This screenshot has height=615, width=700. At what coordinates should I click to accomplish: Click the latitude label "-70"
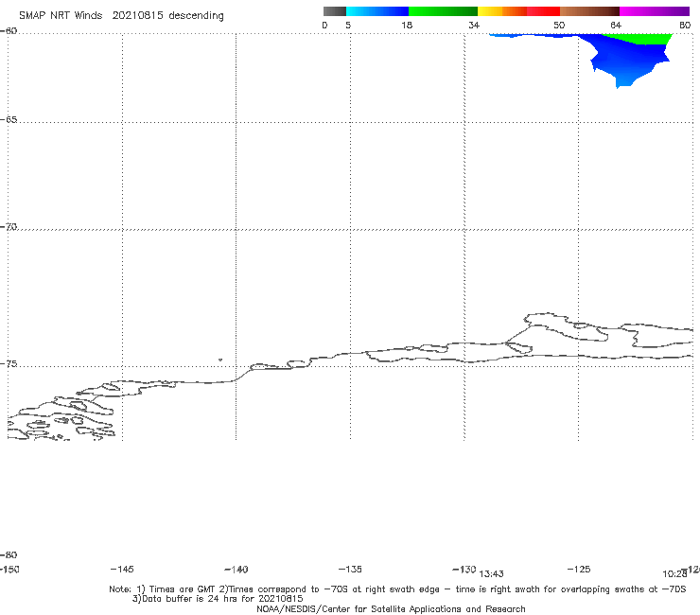tap(9, 227)
